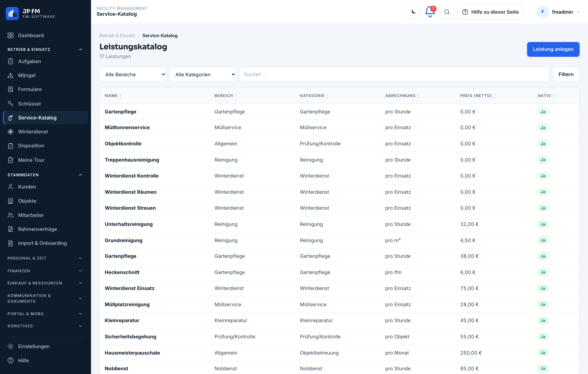588x374 pixels.
Task: Click Ja badge in Kleinreparatur row
Action: [543, 320]
